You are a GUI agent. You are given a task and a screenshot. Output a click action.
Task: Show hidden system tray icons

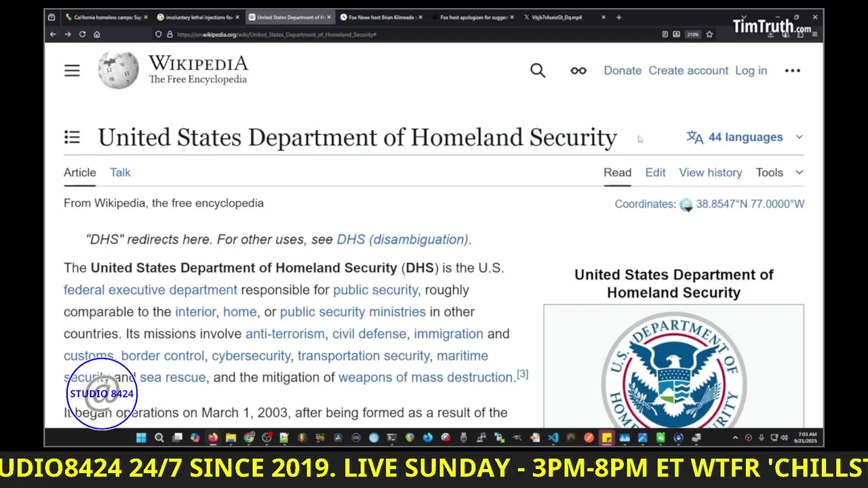point(735,438)
